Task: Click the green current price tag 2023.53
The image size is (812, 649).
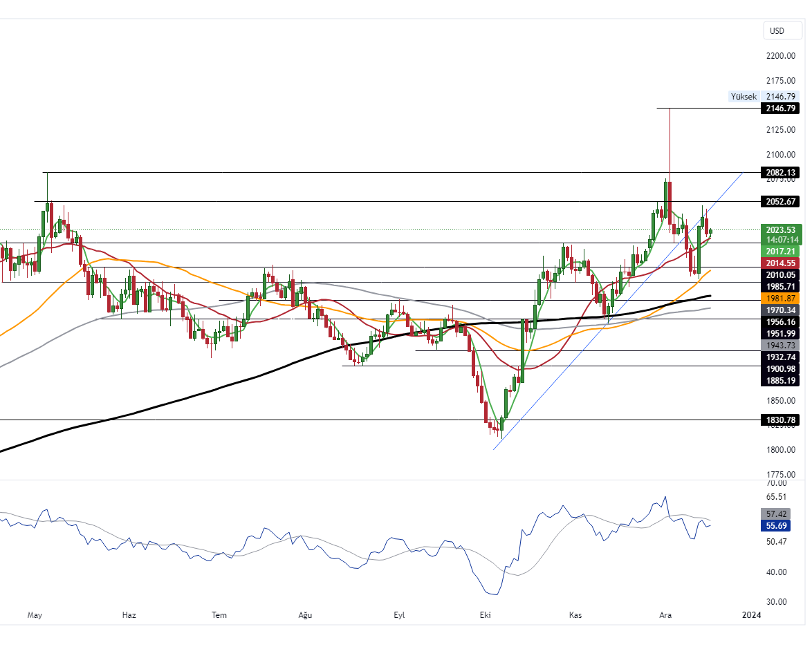Action: pos(780,229)
